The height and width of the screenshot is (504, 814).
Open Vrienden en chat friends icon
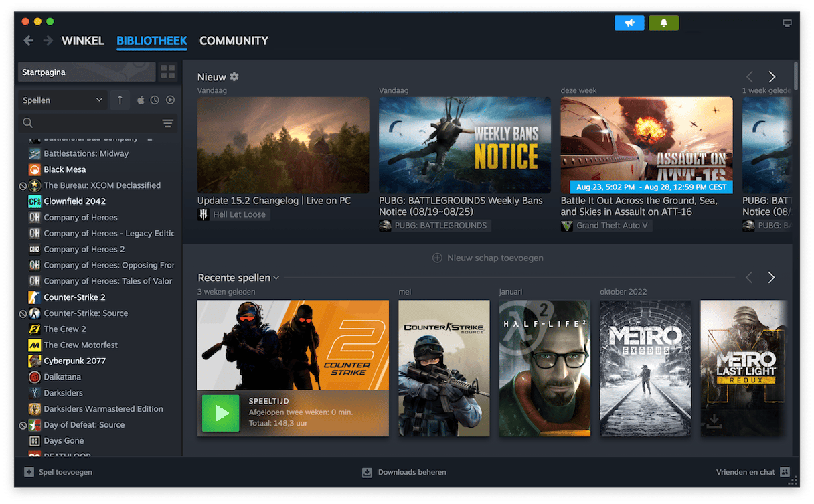(785, 472)
